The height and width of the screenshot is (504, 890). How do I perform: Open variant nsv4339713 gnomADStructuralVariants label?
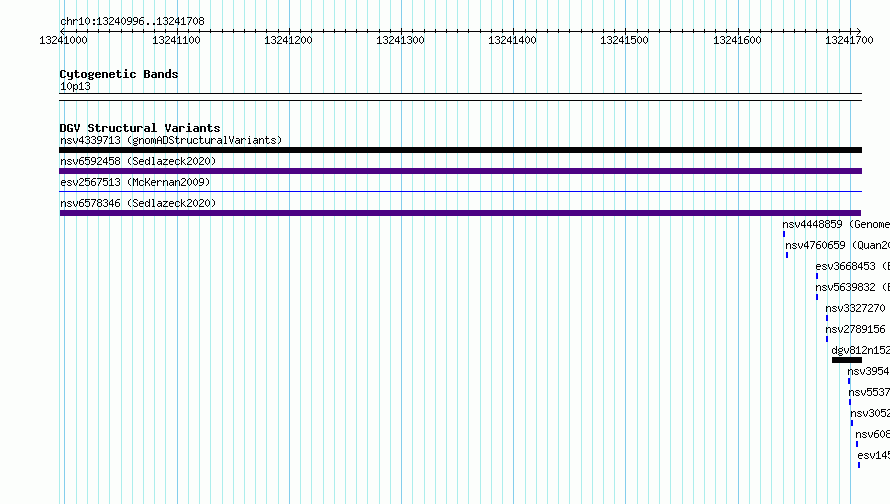[171, 140]
